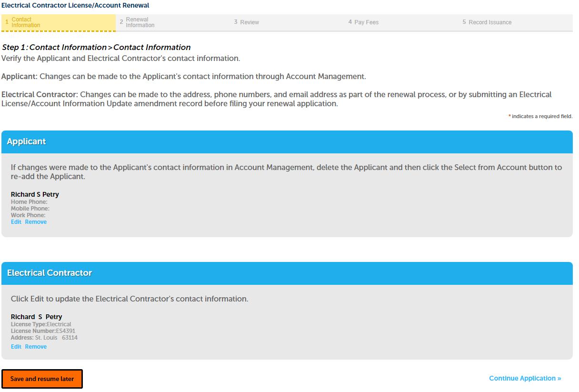Continue Application to next step
The width and height of the screenshot is (579, 392).
525,378
